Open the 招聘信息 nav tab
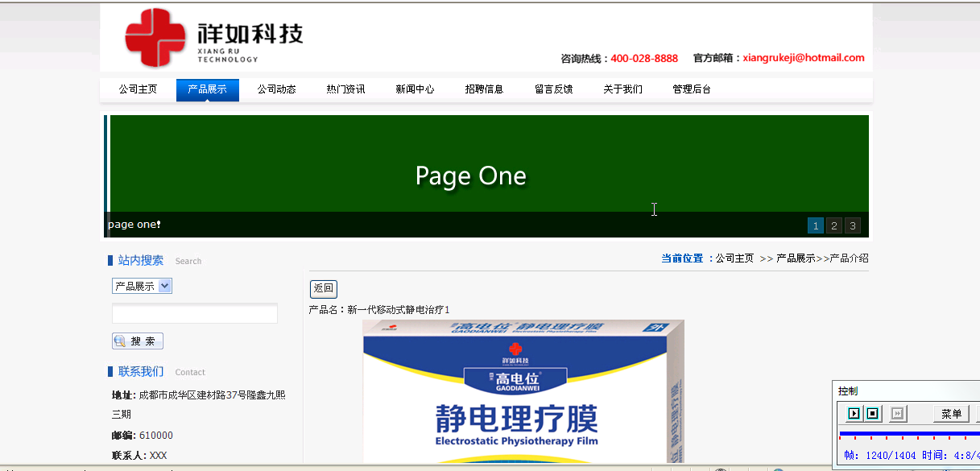 (484, 89)
